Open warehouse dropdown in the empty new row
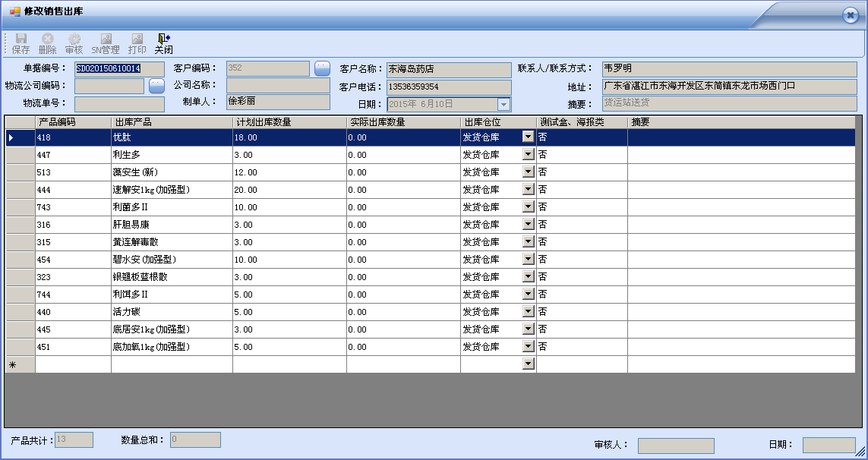The width and height of the screenshot is (868, 460). pos(528,364)
